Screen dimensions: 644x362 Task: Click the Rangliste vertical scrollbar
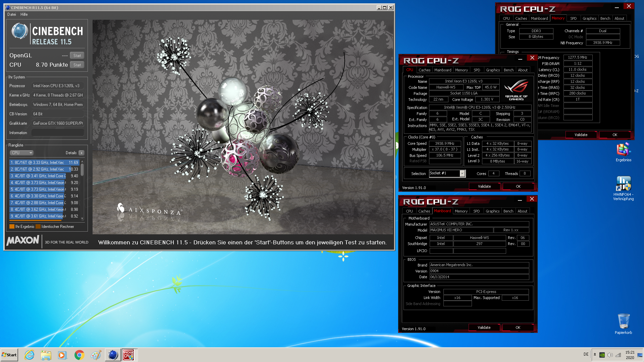click(82, 190)
